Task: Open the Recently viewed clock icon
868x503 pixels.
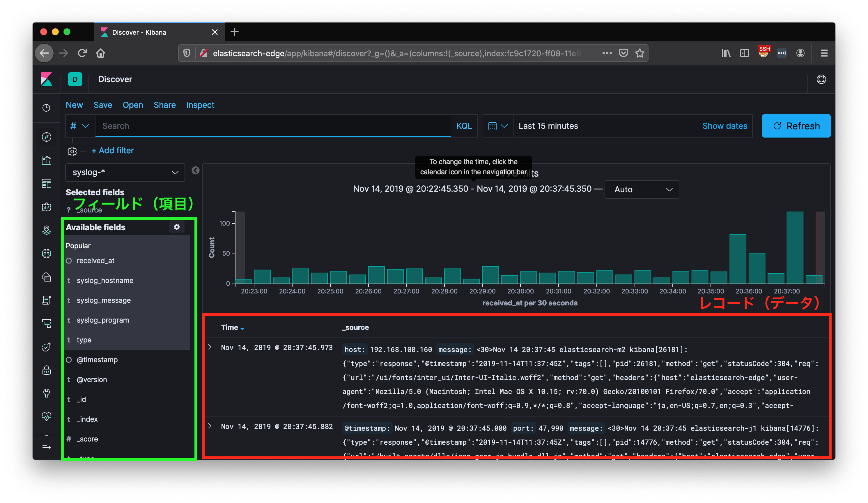Action: coord(47,108)
